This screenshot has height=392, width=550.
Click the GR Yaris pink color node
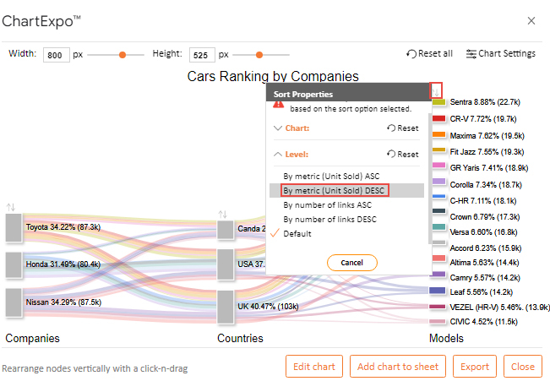[x=438, y=165]
